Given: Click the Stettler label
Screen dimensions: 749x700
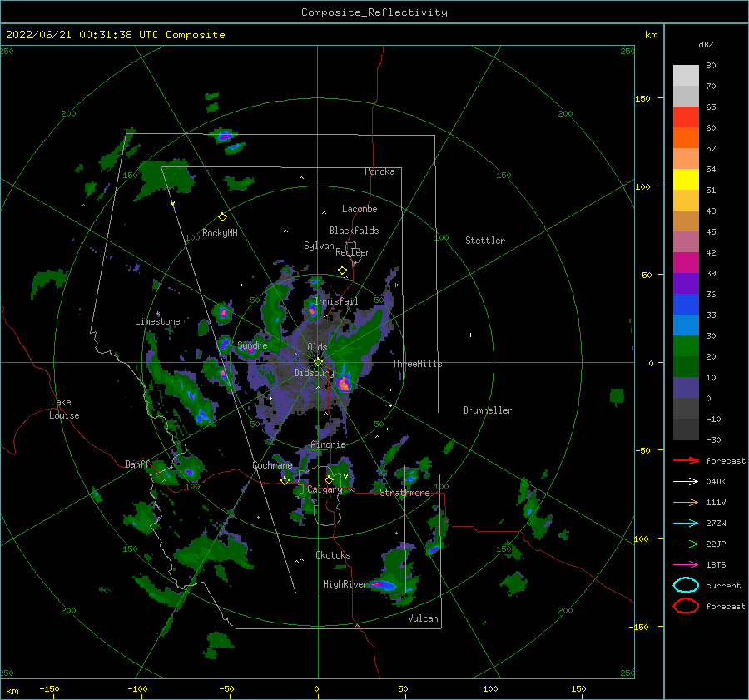Looking at the screenshot, I should [x=485, y=241].
